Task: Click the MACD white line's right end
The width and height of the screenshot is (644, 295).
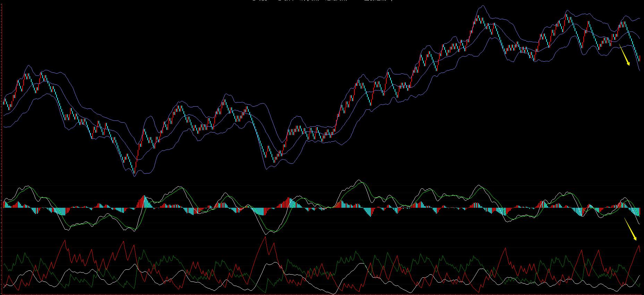Action: tap(639, 224)
